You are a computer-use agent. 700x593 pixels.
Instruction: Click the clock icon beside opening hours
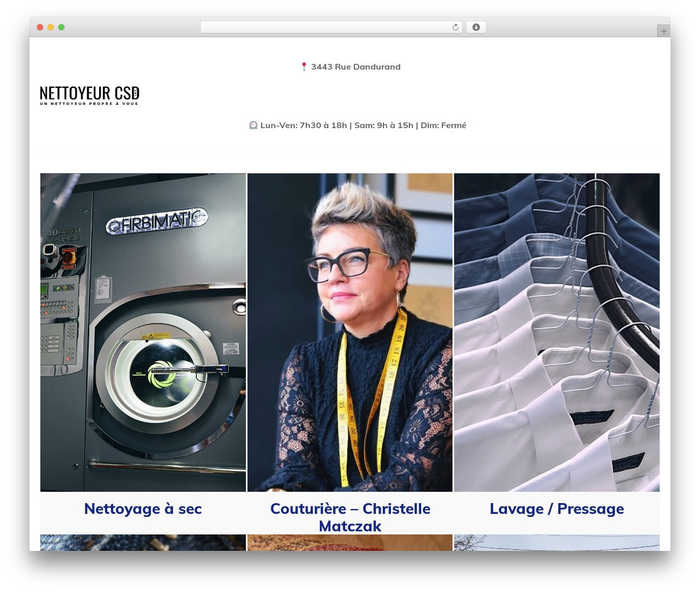[x=253, y=125]
